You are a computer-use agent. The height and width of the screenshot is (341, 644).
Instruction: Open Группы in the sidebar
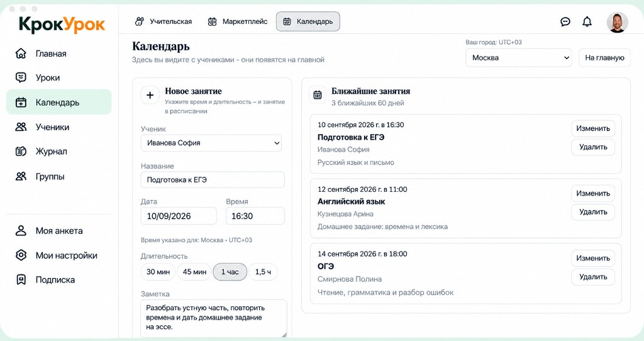pos(58,176)
